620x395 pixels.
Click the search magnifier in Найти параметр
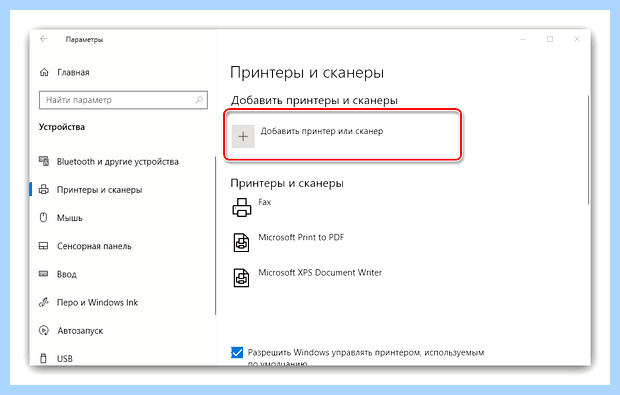(199, 100)
